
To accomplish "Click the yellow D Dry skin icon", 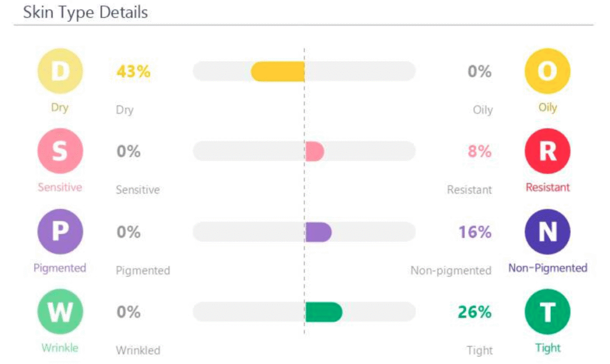I will (60, 71).
